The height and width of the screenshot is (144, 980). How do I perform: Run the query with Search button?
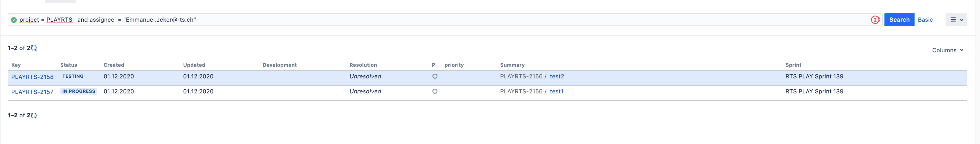tap(899, 20)
